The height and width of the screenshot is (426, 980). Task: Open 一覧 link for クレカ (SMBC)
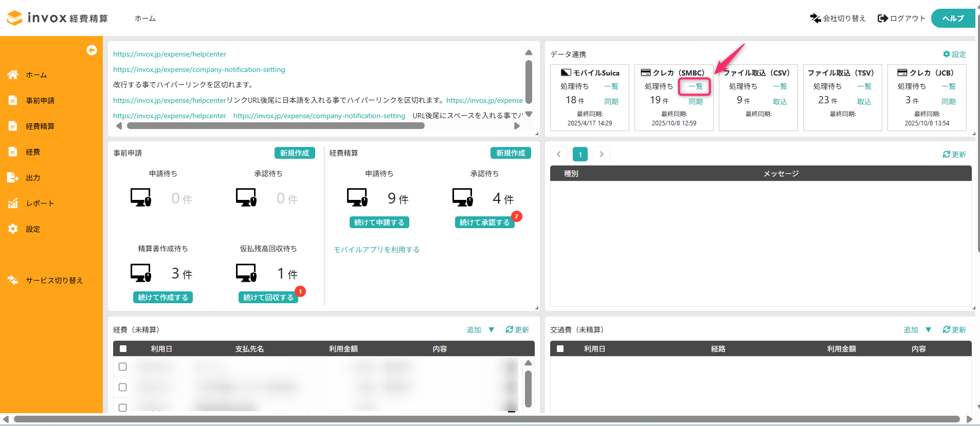(x=695, y=86)
